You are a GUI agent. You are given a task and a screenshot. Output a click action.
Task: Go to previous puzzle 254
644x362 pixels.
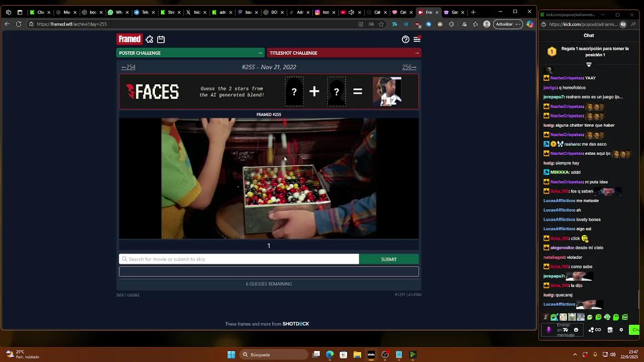tap(128, 67)
